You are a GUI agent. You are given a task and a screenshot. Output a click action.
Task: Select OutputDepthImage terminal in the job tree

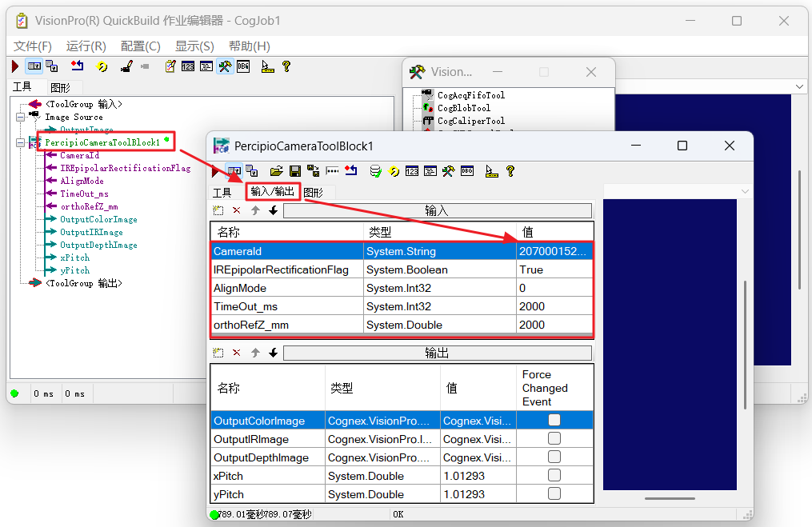tap(98, 245)
